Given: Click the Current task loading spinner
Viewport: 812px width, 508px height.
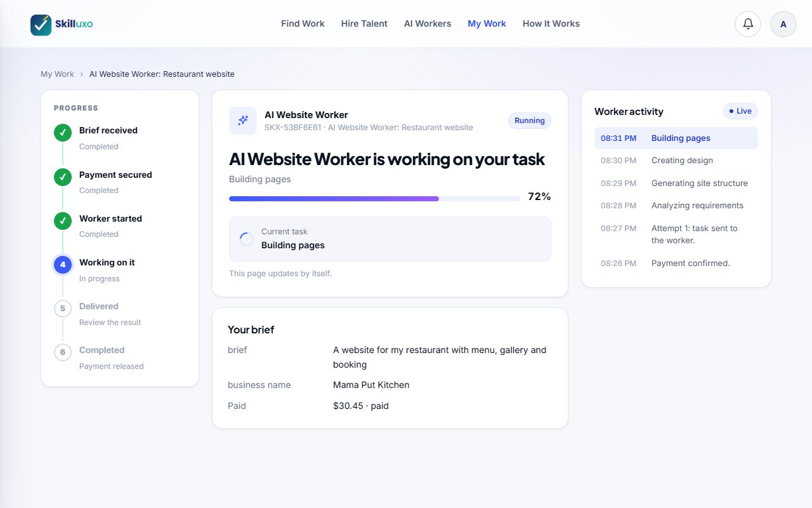Looking at the screenshot, I should point(247,239).
